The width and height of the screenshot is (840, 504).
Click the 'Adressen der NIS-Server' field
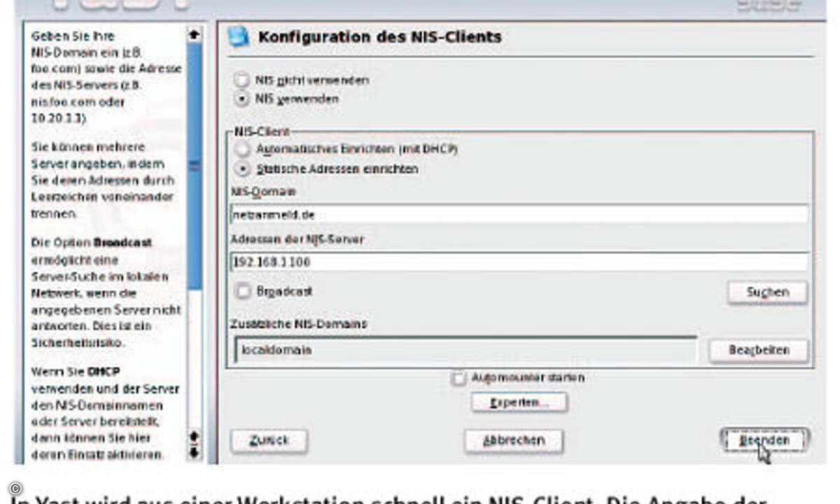518,262
